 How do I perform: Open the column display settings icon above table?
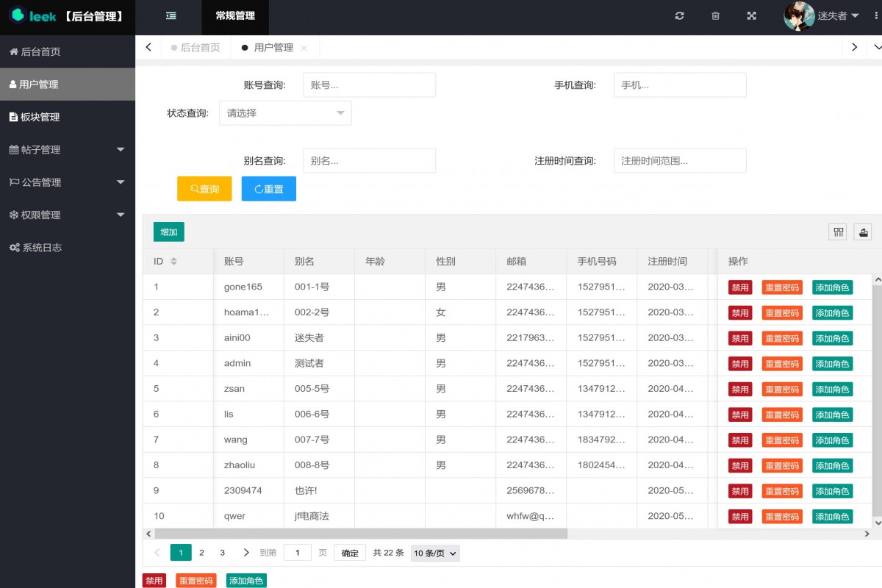click(x=838, y=231)
